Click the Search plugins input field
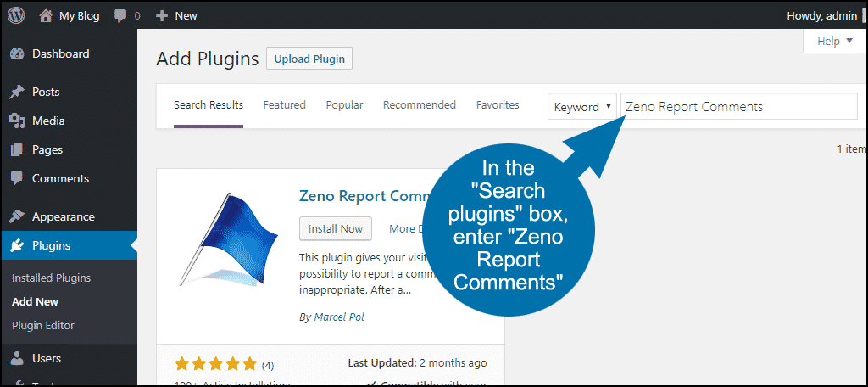This screenshot has width=868, height=387. click(739, 106)
